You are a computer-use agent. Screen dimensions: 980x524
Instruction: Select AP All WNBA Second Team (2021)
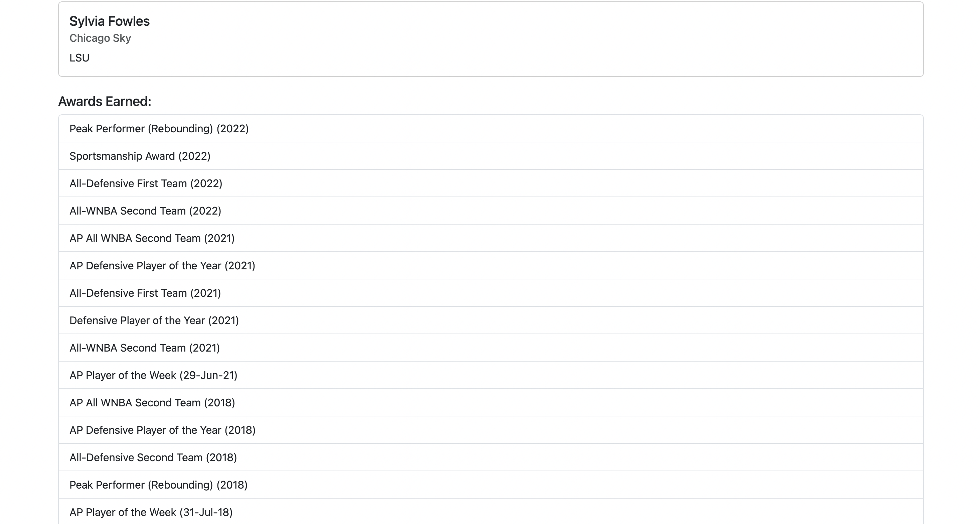click(x=152, y=238)
